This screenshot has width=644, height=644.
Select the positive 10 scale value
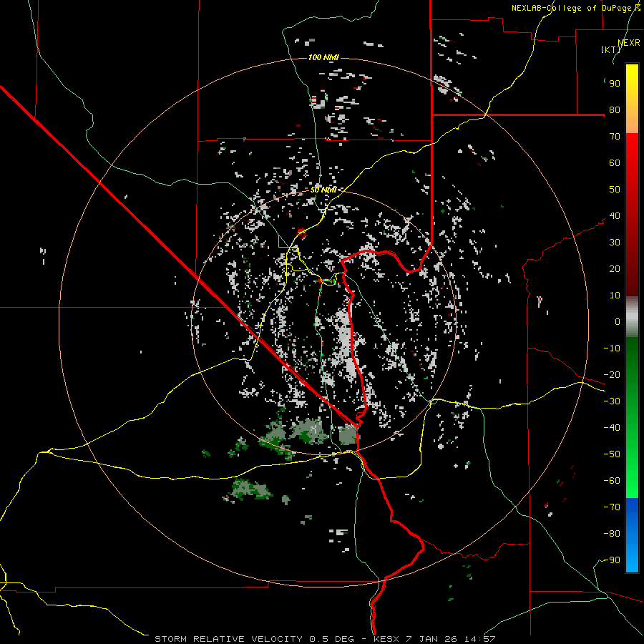(615, 296)
